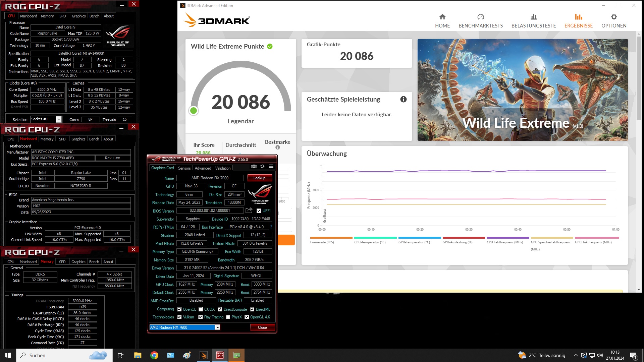The width and height of the screenshot is (644, 362).
Task: Open Google Chrome from taskbar
Action: (x=154, y=355)
